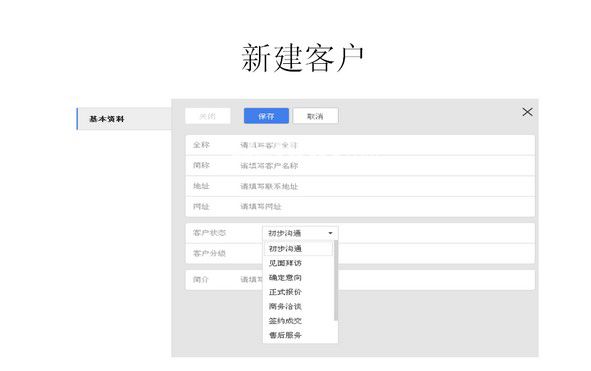Focus the 简称 input field
591x371 pixels.
click(x=360, y=166)
